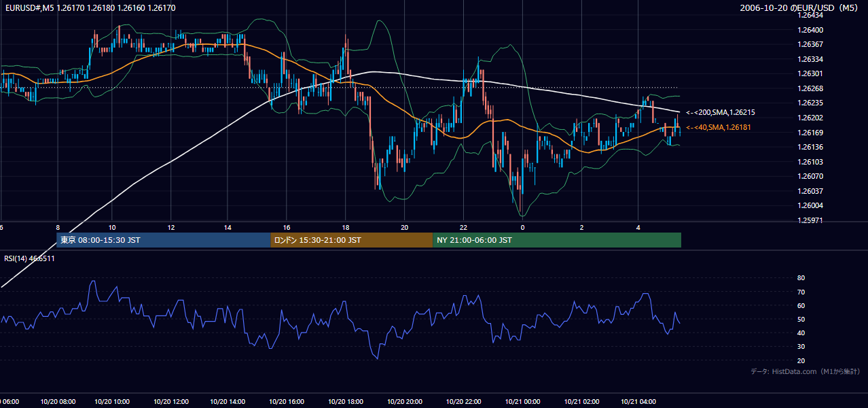Click the 10/20 22:00 date label
This screenshot has height=408, width=868.
pos(463,402)
